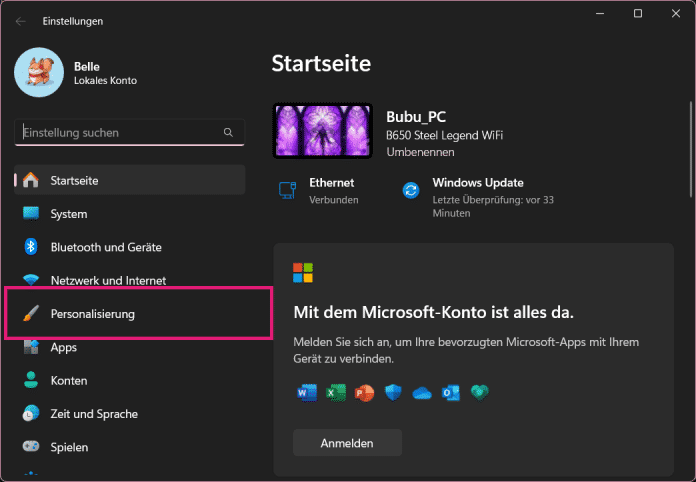Go back using the arrow button
The width and height of the screenshot is (696, 482).
pos(21,21)
